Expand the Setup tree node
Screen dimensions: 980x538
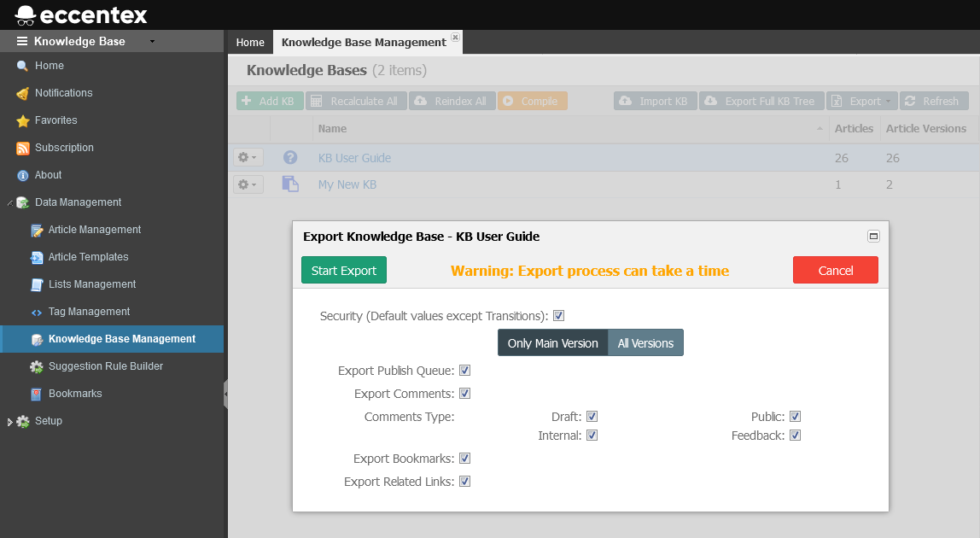[x=9, y=422]
